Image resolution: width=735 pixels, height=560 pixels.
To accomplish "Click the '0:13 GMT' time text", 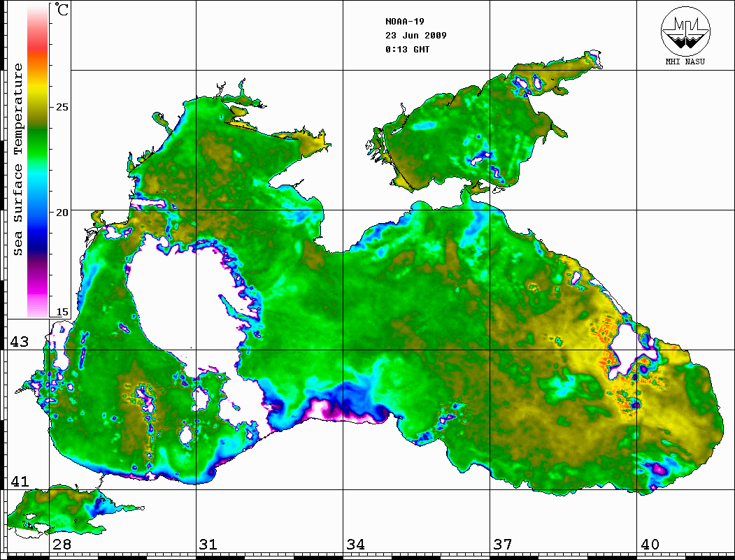I will [407, 50].
